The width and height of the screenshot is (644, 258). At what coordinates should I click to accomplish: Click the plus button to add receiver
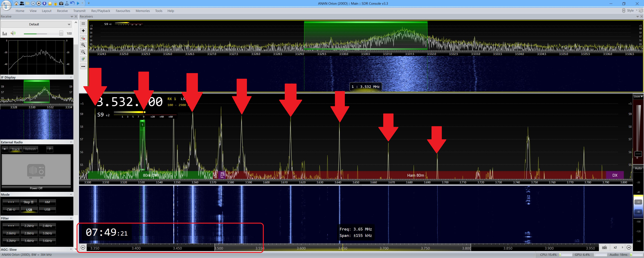click(83, 31)
